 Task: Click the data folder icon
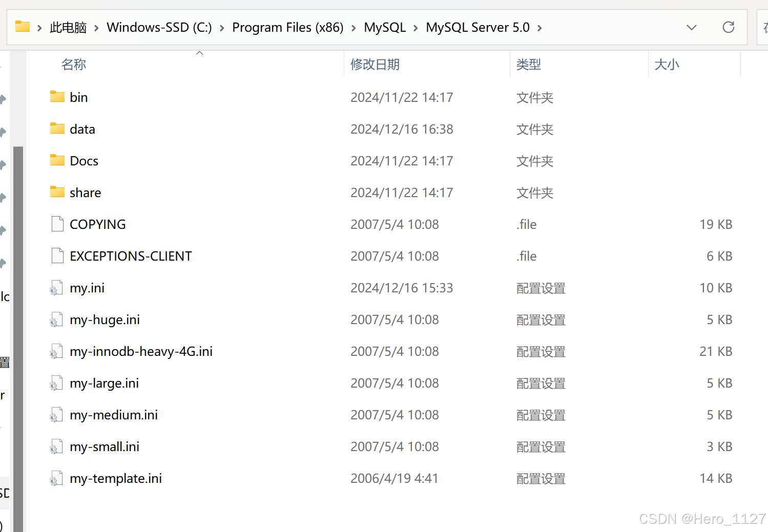pyautogui.click(x=57, y=129)
